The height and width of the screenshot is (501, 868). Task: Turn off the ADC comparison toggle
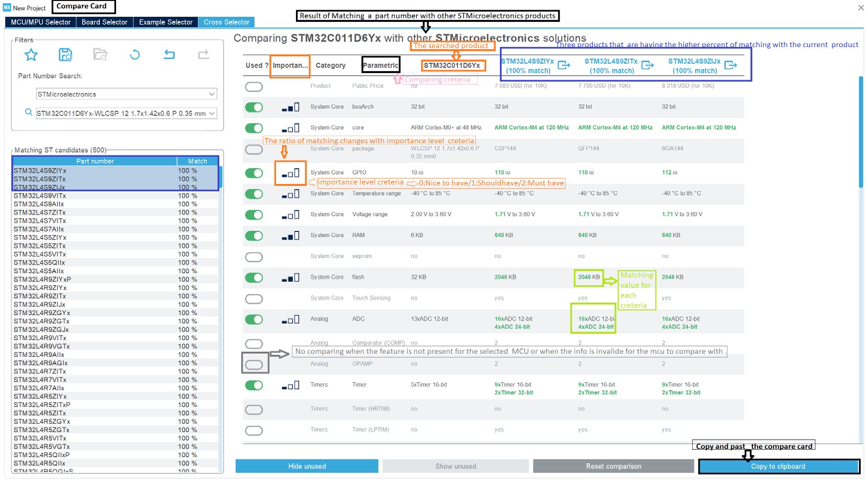pyautogui.click(x=254, y=320)
